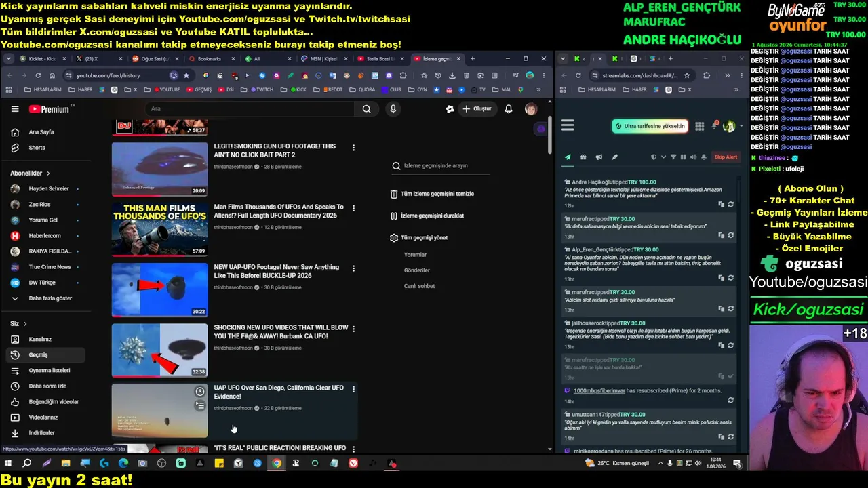This screenshot has height=488, width=868.
Task: Open options menu for Man Films Thousands Of UFOs video
Action: 353,208
